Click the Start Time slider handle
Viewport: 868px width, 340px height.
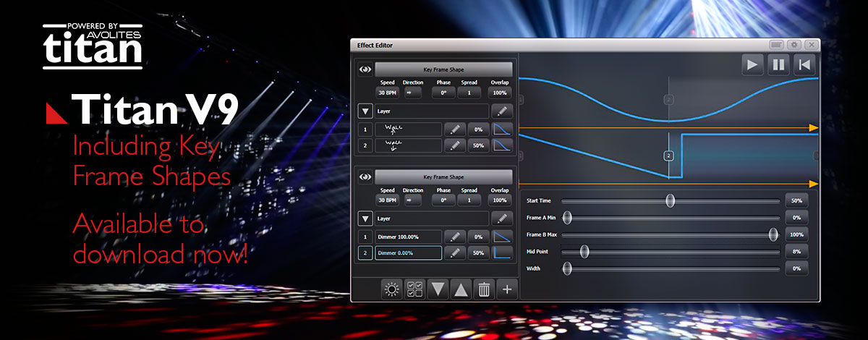coord(671,200)
